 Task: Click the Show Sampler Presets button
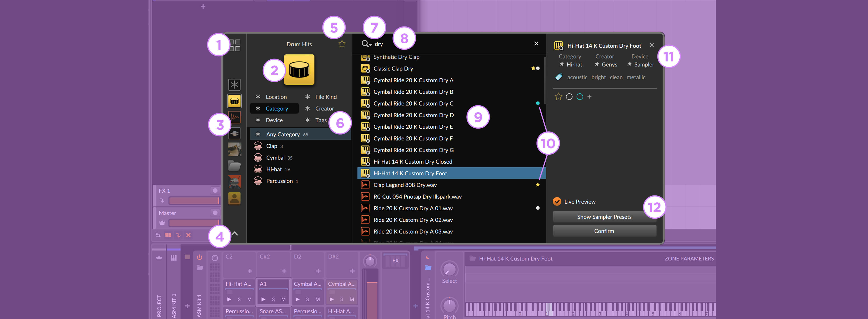(605, 216)
